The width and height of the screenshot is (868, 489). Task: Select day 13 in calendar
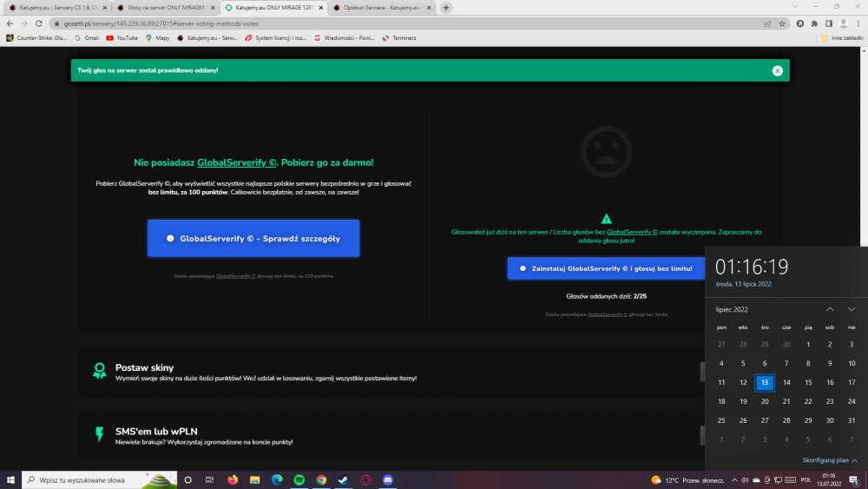765,383
